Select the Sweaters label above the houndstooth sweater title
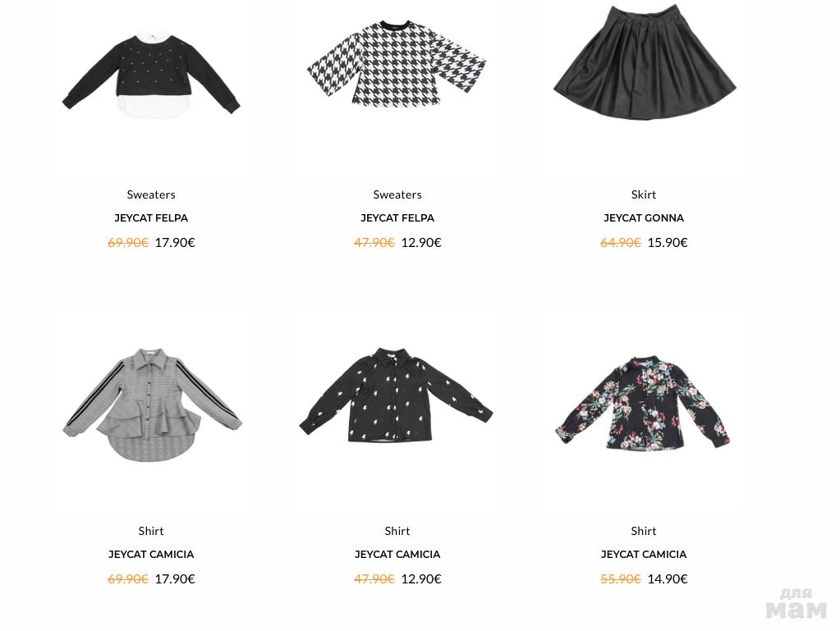Viewport: 840px width, 631px height. 397,194
